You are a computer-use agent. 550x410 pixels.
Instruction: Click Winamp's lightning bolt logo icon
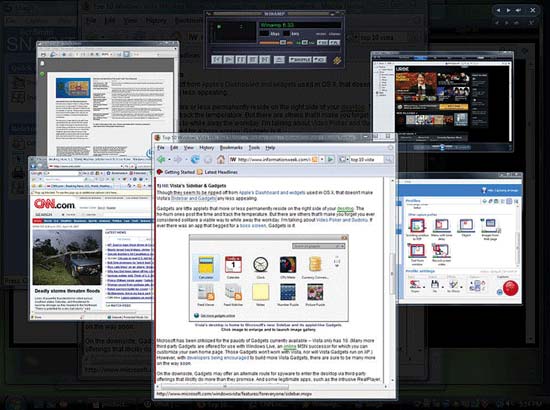(337, 60)
